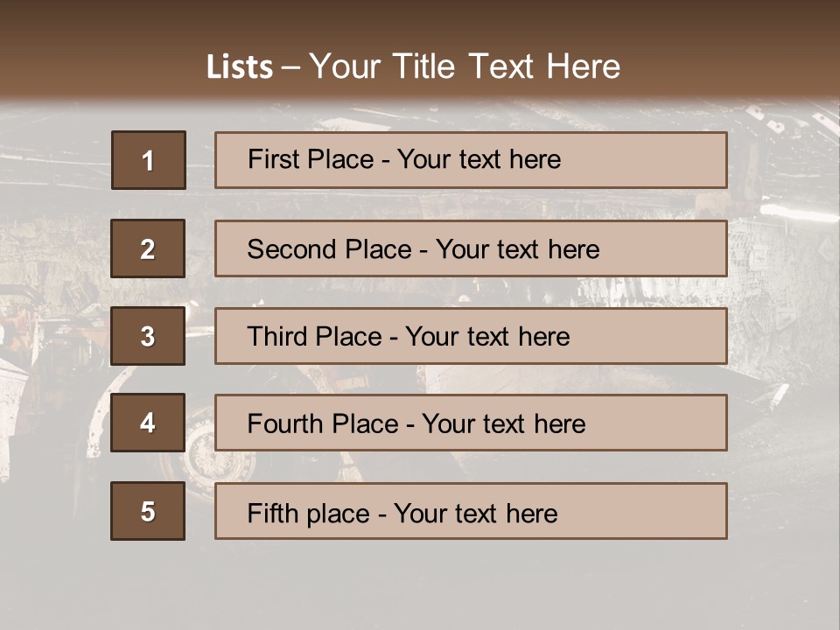The image size is (840, 630).
Task: Click the words 'Second Place'
Action: pos(329,249)
